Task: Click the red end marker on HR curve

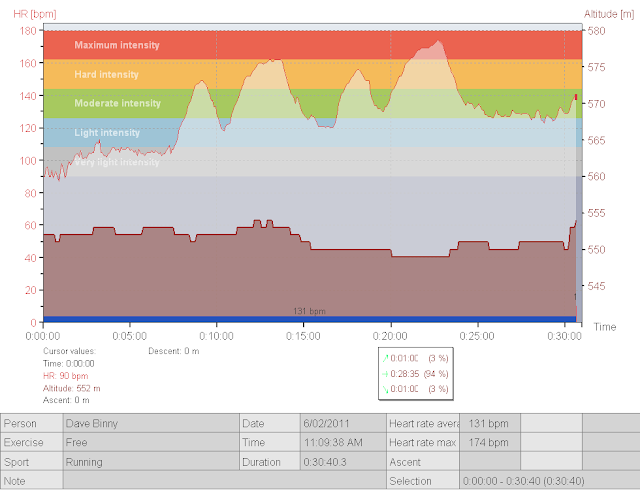Action: pyautogui.click(x=576, y=97)
